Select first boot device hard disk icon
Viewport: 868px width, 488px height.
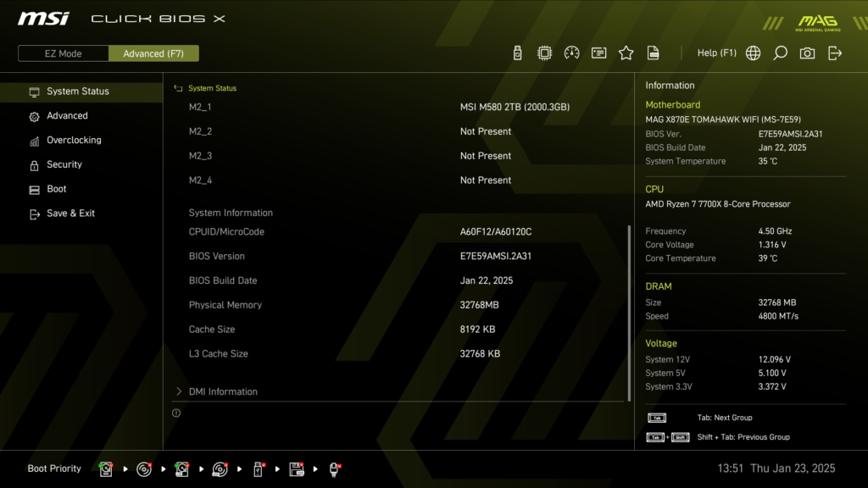pyautogui.click(x=106, y=469)
